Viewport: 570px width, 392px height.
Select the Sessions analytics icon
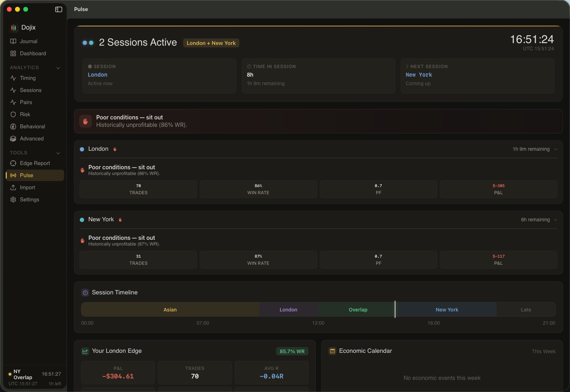point(13,90)
